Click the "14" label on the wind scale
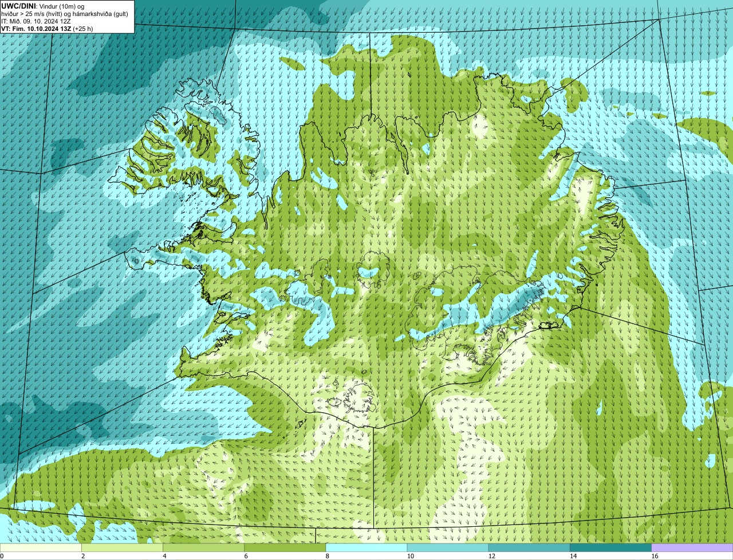Viewport: 733px width, 560px height. [x=573, y=556]
